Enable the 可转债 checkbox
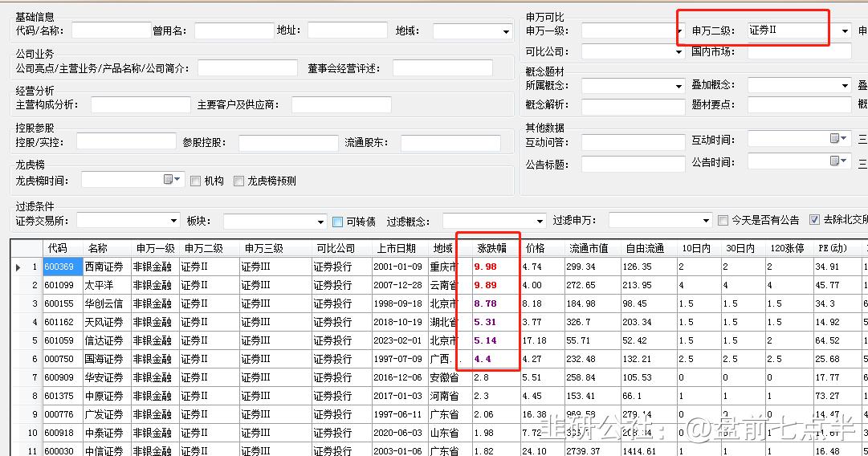The width and height of the screenshot is (868, 456). point(337,222)
